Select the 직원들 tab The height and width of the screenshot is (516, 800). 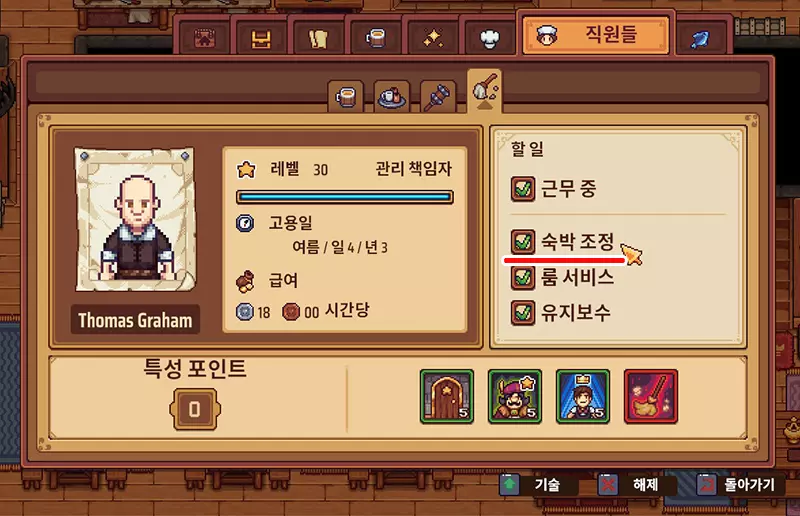pos(595,35)
